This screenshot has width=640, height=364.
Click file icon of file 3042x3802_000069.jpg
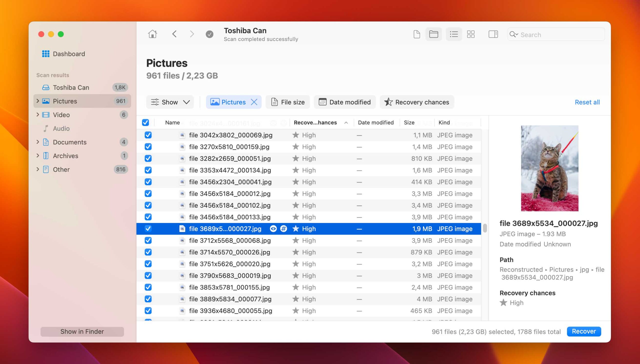[x=182, y=135]
